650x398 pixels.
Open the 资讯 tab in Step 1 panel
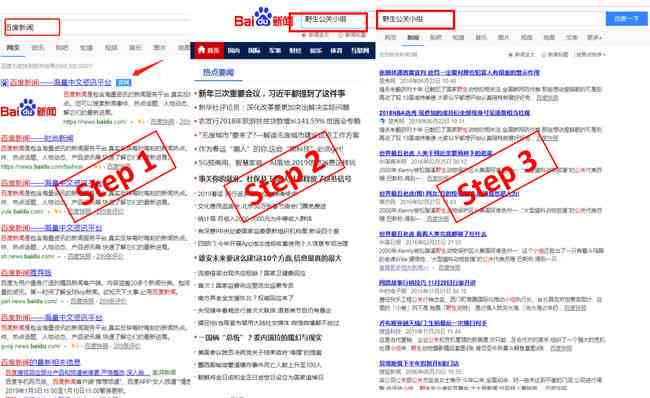38,47
